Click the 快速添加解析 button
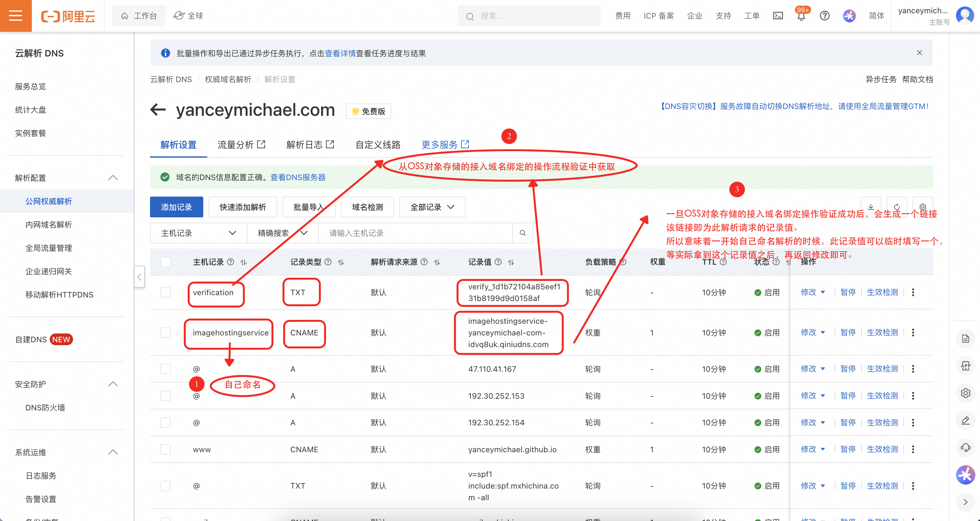The image size is (980, 521). click(x=243, y=207)
